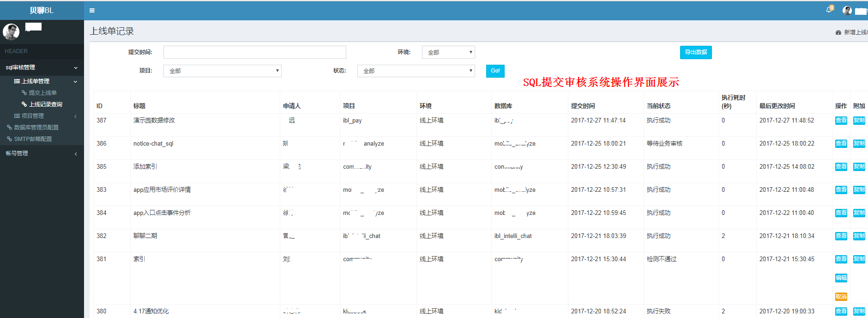Open SMTP邮箱配置 in sidebar
This screenshot has width=868, height=318.
32,139
